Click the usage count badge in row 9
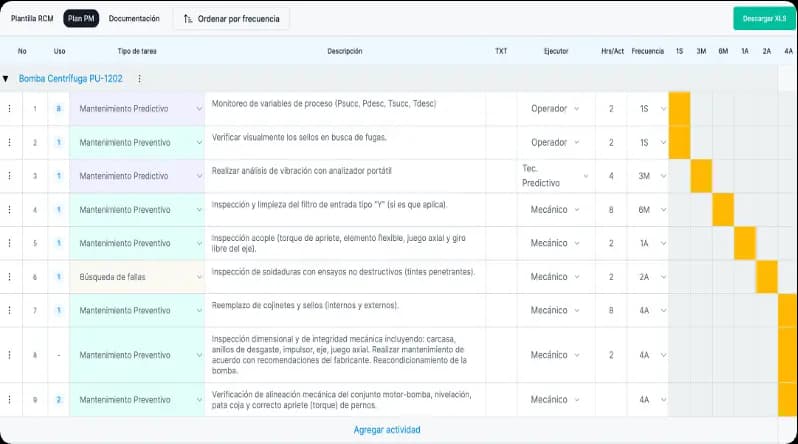798x444 pixels. point(59,400)
